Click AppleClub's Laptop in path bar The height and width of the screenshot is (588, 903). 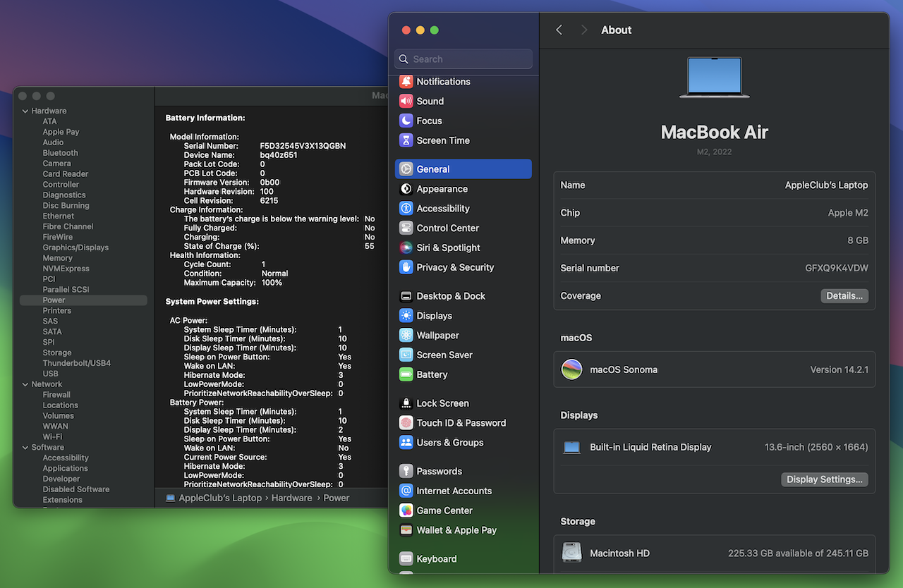(x=220, y=498)
